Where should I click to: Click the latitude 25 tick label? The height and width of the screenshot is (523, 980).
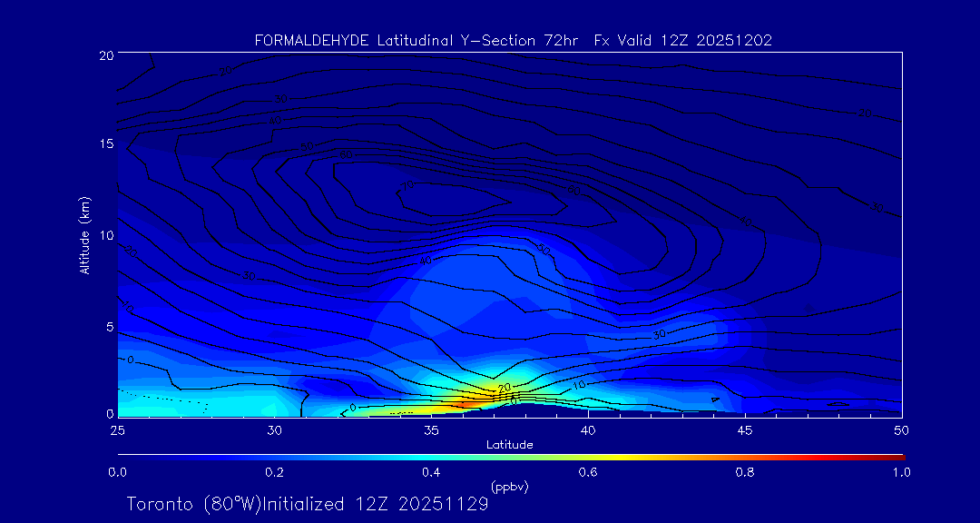click(x=117, y=429)
